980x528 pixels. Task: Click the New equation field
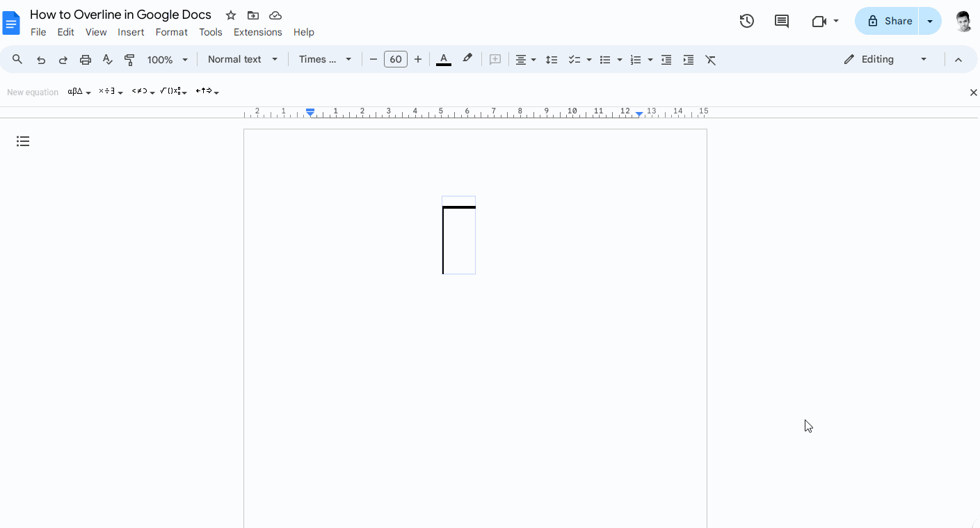tap(33, 91)
